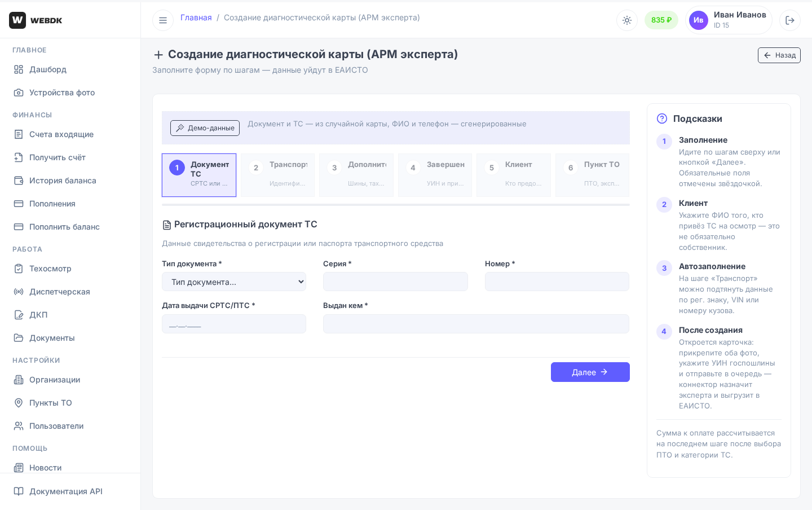Click the logout icon button
Screen dimensions: 812x510
pyautogui.click(x=790, y=20)
